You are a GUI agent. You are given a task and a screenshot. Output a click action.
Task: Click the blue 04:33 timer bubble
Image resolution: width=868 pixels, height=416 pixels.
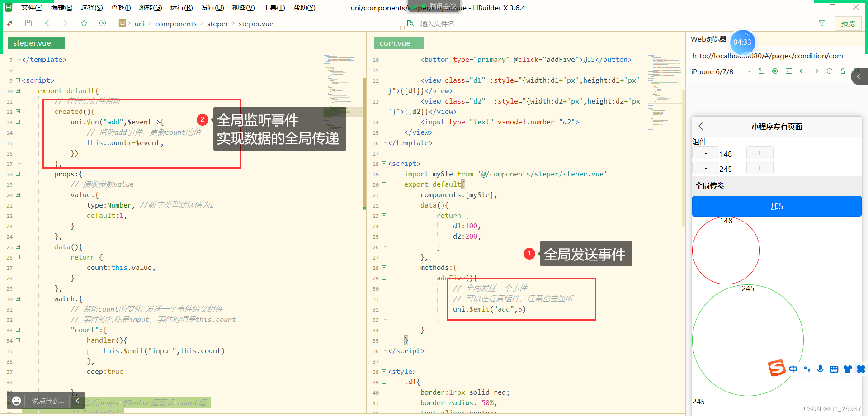click(x=742, y=42)
